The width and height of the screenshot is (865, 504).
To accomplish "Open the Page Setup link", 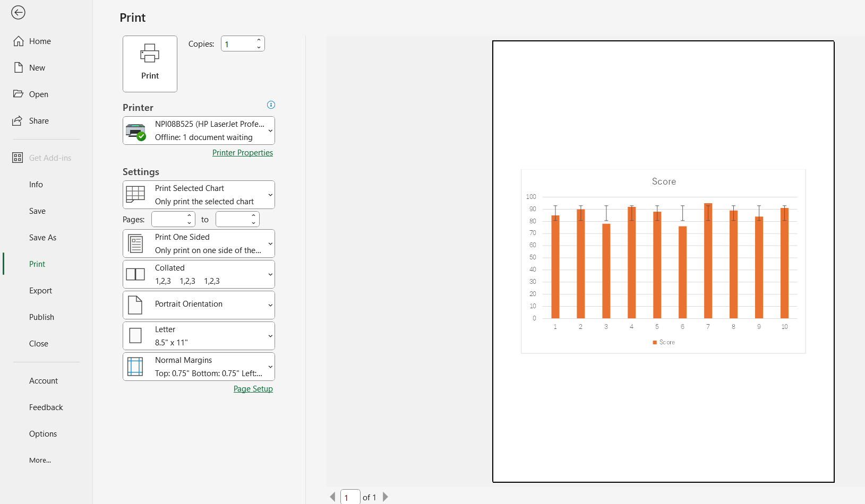I will (x=253, y=389).
